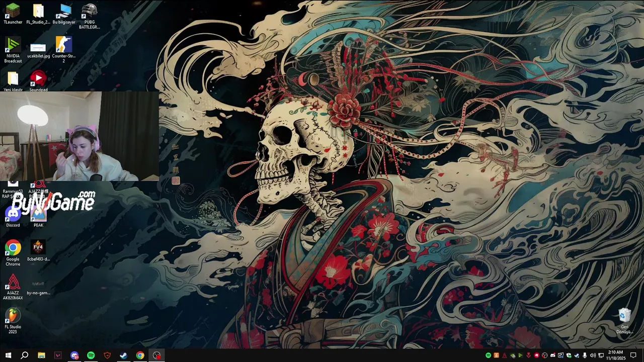
Task: Open the TLauncher desktop shortcut
Action: 13,14
